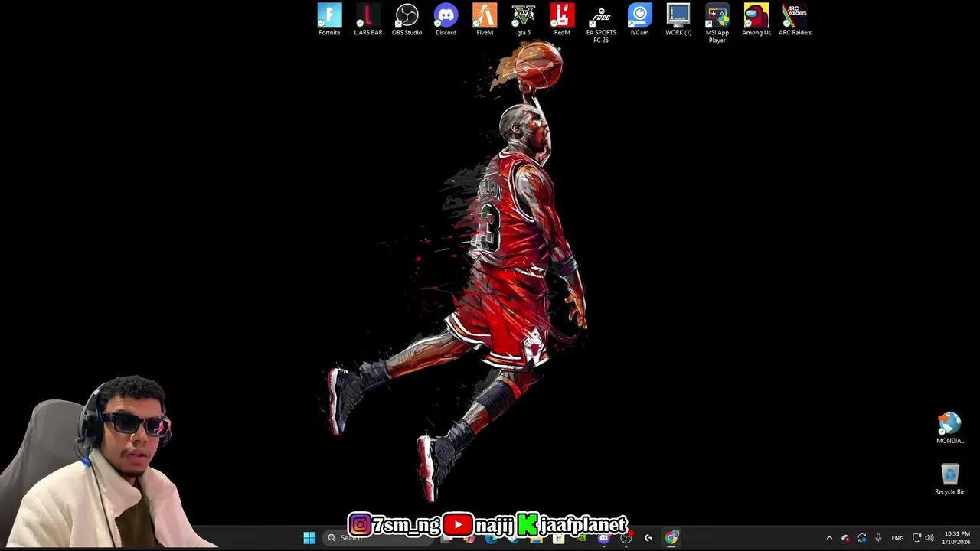The image size is (980, 551).
Task: Open the gta 5 desktop shortcut
Action: click(524, 20)
